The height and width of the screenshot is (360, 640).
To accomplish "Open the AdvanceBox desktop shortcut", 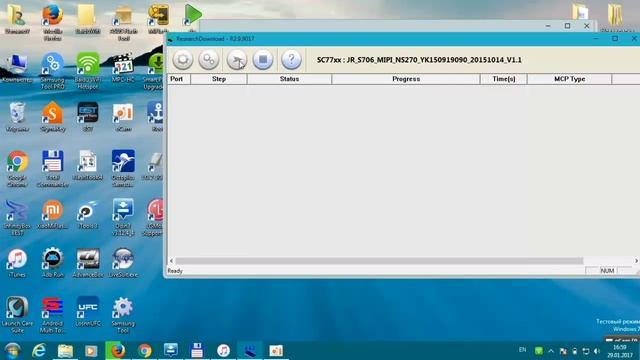I will [x=88, y=263].
